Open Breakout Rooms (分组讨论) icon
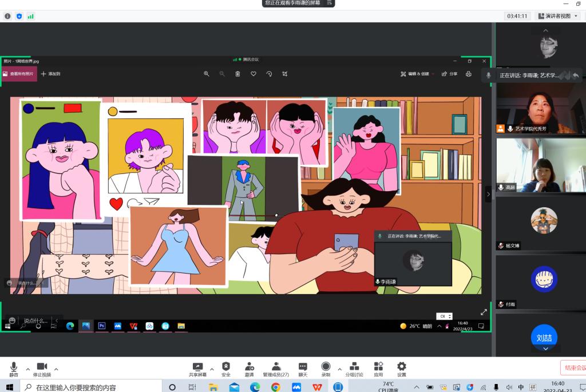The height and width of the screenshot is (392, 586). 354,369
